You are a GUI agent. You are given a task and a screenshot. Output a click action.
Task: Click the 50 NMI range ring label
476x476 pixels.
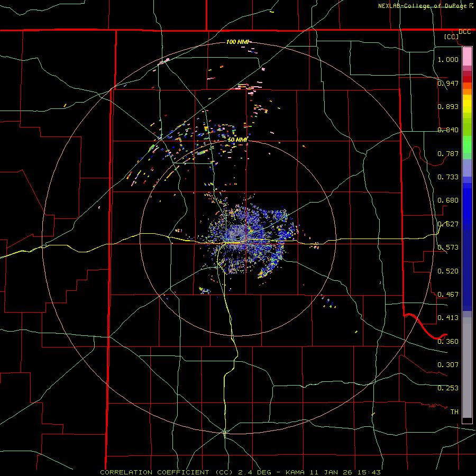(237, 140)
